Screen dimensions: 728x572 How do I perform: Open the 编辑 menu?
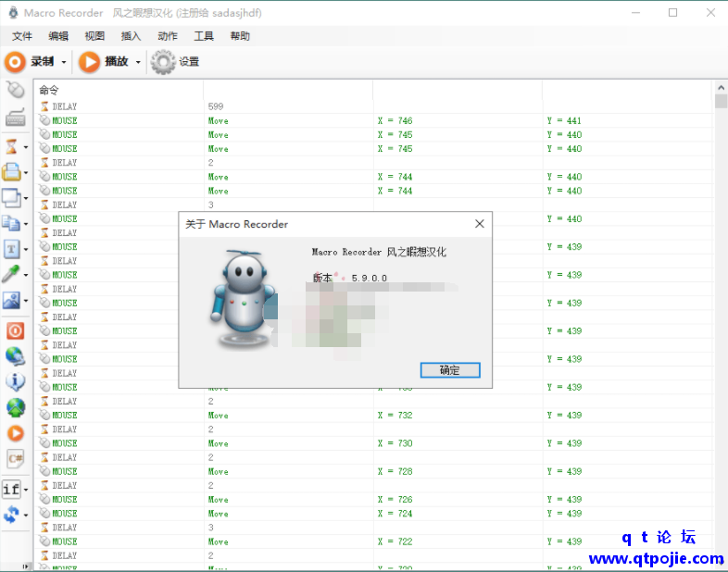[x=58, y=36]
